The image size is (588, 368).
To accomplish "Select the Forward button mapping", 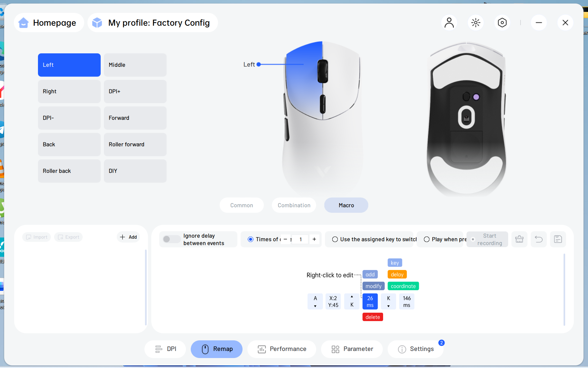I will point(135,118).
